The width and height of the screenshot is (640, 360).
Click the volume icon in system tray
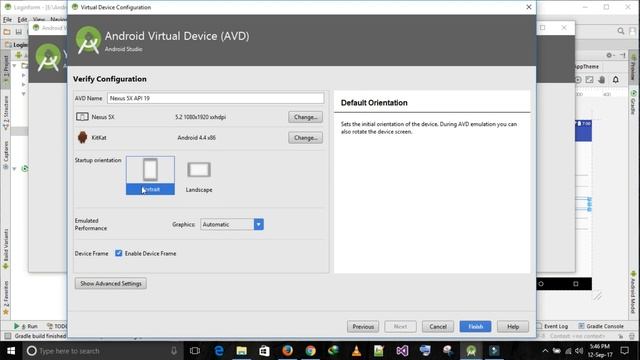pos(579,351)
